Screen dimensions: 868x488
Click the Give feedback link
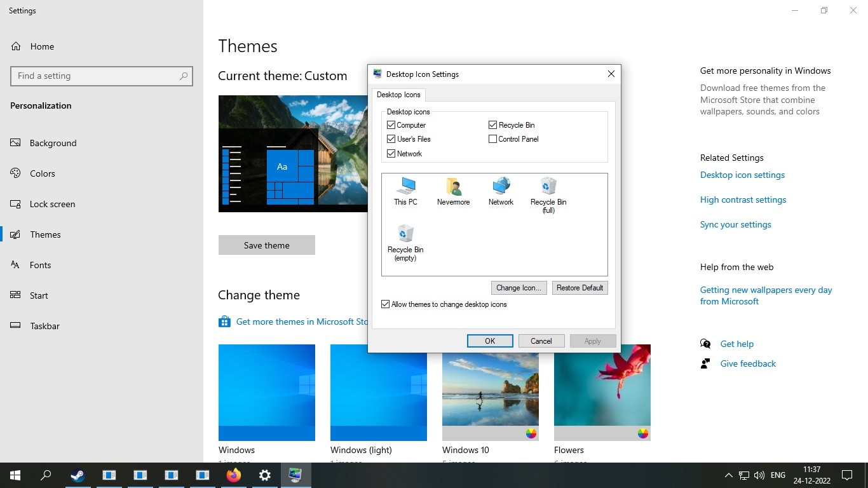748,363
